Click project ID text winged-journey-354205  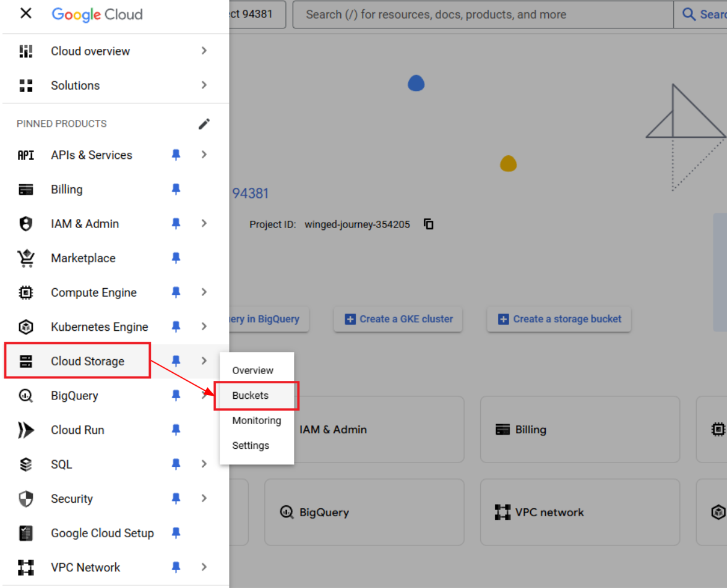coord(357,224)
